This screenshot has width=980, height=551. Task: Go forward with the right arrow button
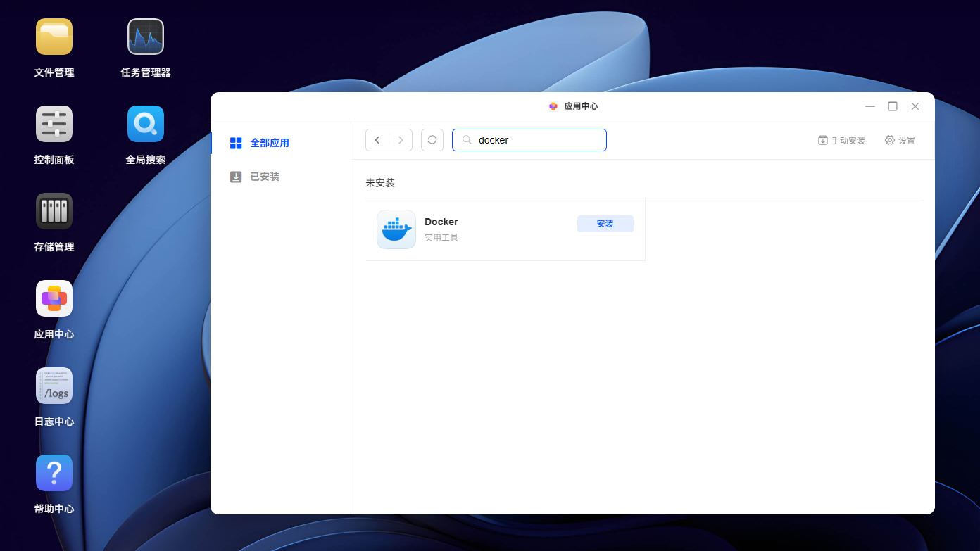pyautogui.click(x=401, y=140)
